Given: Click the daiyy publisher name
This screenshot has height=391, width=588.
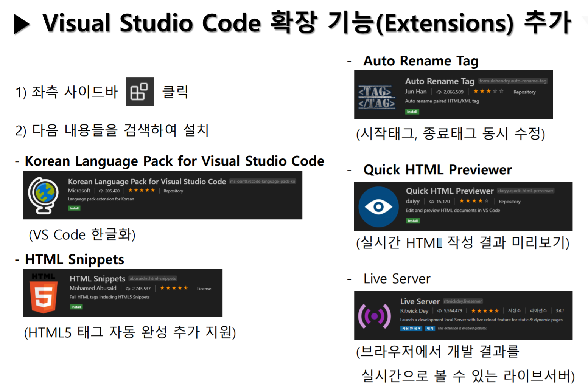Looking at the screenshot, I should click(413, 201).
